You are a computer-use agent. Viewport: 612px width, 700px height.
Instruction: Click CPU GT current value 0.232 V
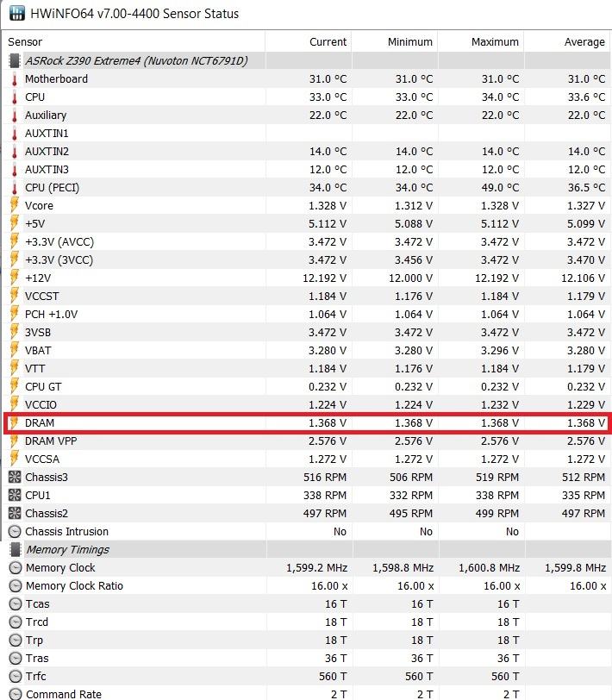[328, 387]
